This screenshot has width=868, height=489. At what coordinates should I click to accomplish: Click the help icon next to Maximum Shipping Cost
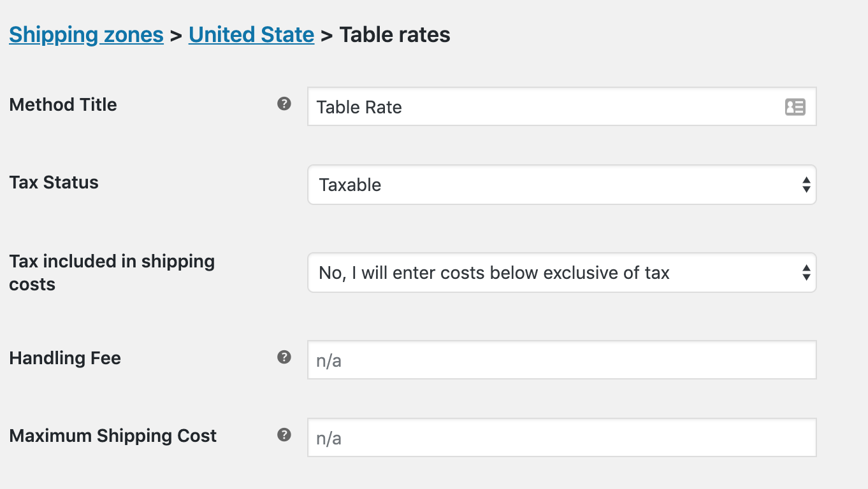(283, 435)
